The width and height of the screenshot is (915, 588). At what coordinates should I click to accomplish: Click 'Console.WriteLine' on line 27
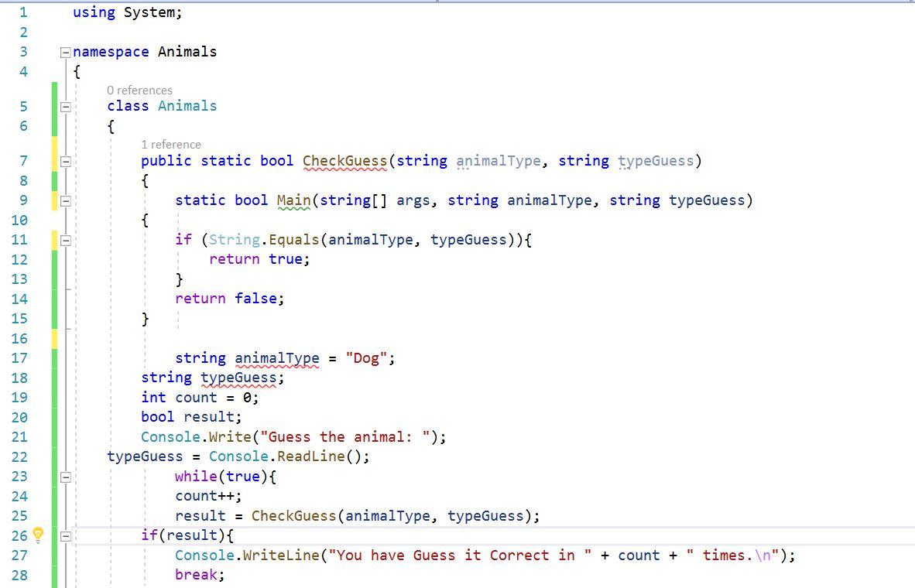coord(248,556)
